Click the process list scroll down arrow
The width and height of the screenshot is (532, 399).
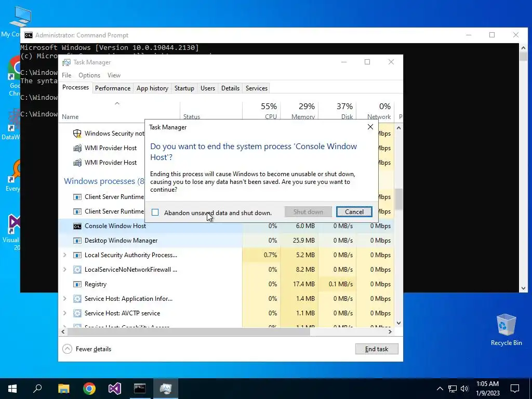pyautogui.click(x=398, y=323)
